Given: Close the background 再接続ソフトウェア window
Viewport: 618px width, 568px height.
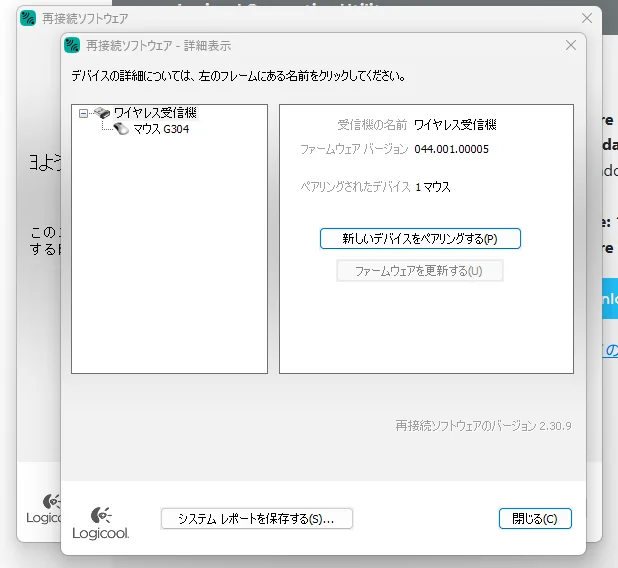Looking at the screenshot, I should click(x=587, y=18).
